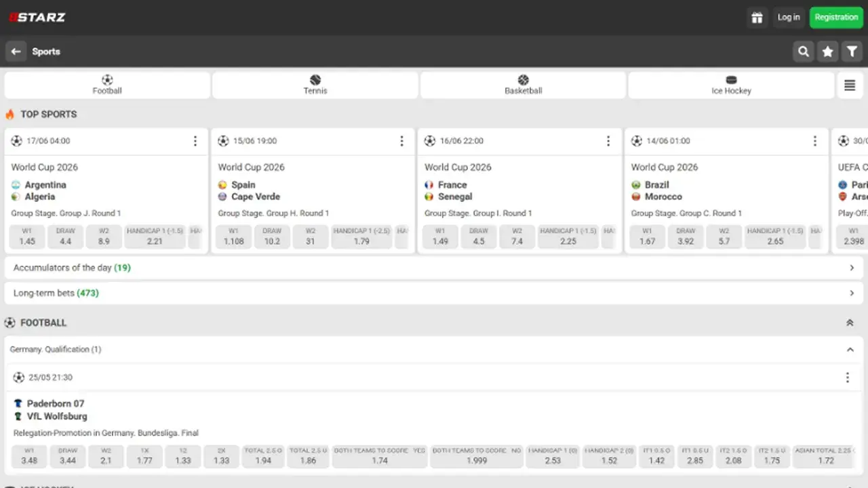Select the Ice Hockey sport tab
The image size is (868, 488).
point(731,85)
